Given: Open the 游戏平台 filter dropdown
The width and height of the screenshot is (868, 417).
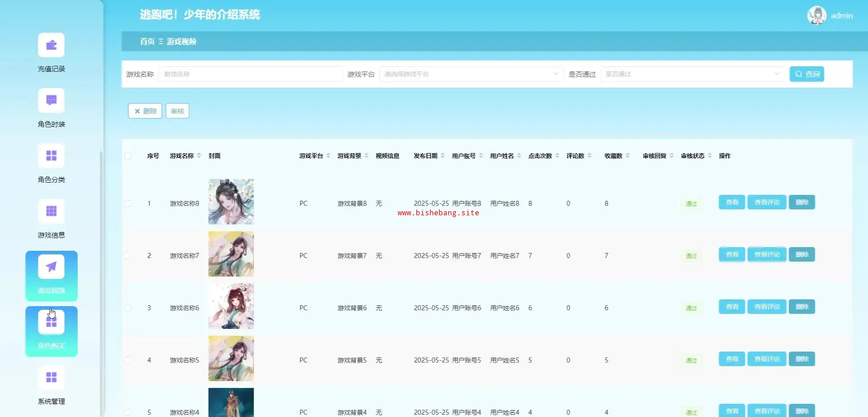Looking at the screenshot, I should (x=471, y=74).
